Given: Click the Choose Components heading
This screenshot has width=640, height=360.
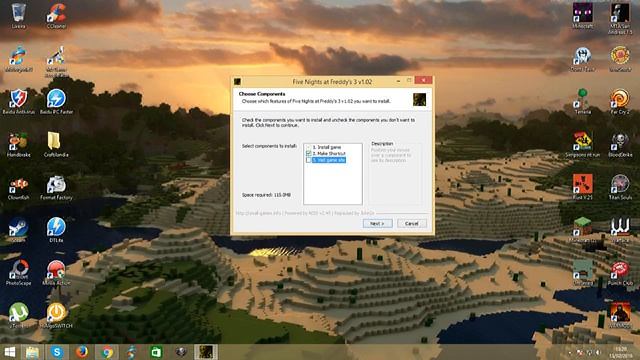Looking at the screenshot, I should pos(262,94).
